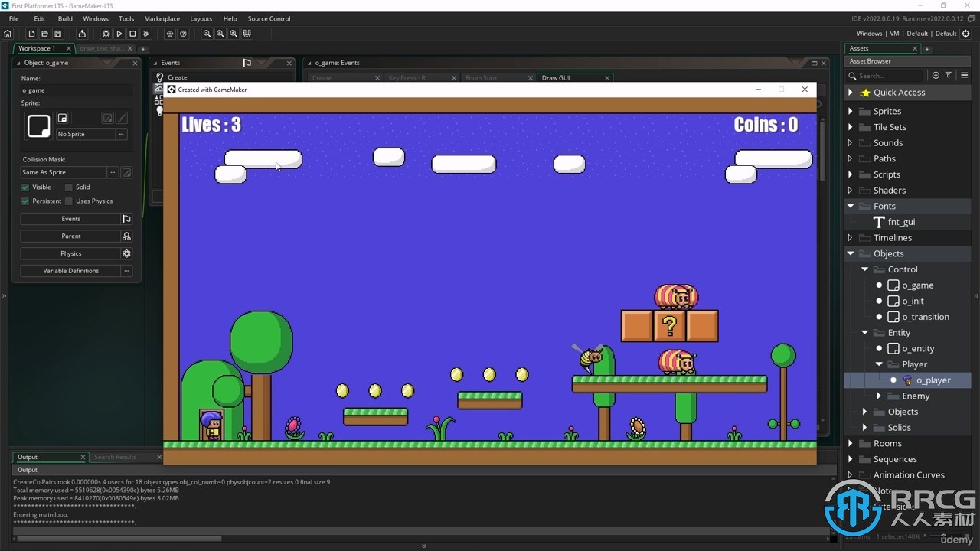Zoom in the workspace
The width and height of the screenshot is (980, 551).
tap(234, 34)
